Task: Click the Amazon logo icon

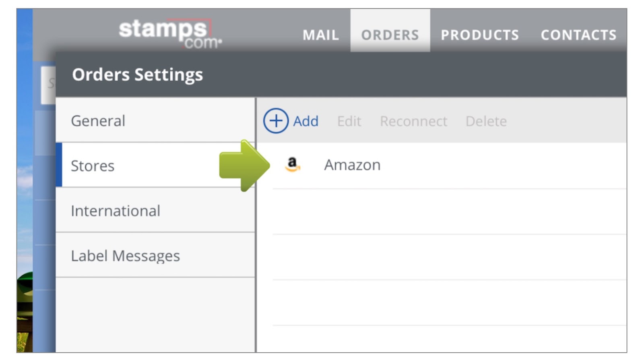Action: [x=293, y=165]
